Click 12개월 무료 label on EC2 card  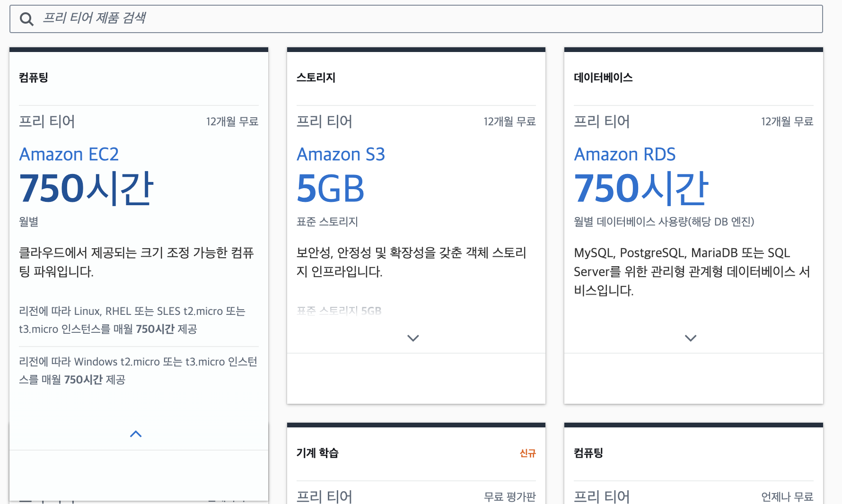(232, 122)
